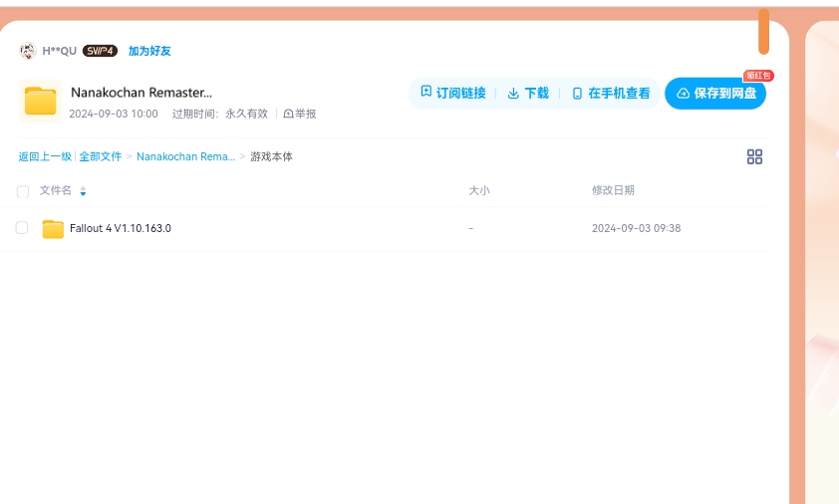Switch to grid view layout
Image resolution: width=839 pixels, height=504 pixels.
pyautogui.click(x=754, y=156)
